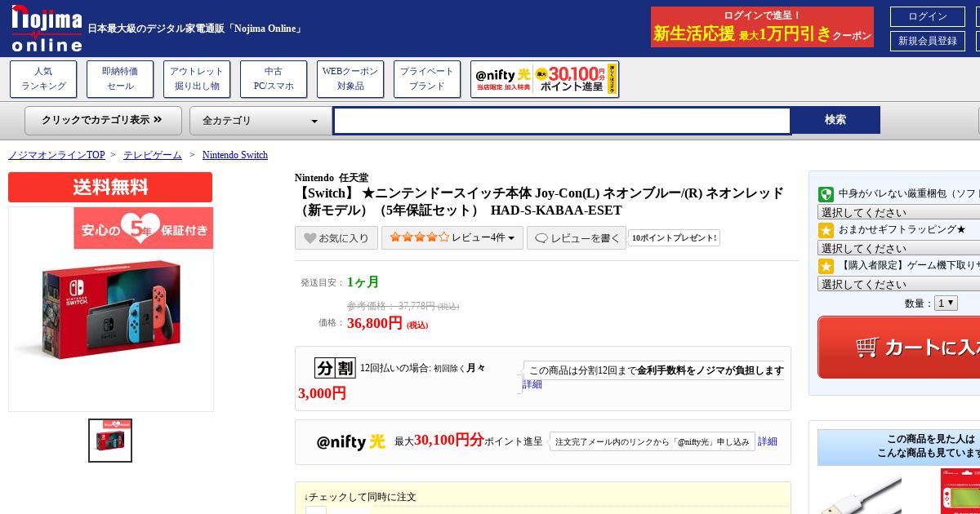Image resolution: width=980 pixels, height=514 pixels.
Task: Go to Nintendo Switch breadcrumb link
Action: pyautogui.click(x=235, y=155)
